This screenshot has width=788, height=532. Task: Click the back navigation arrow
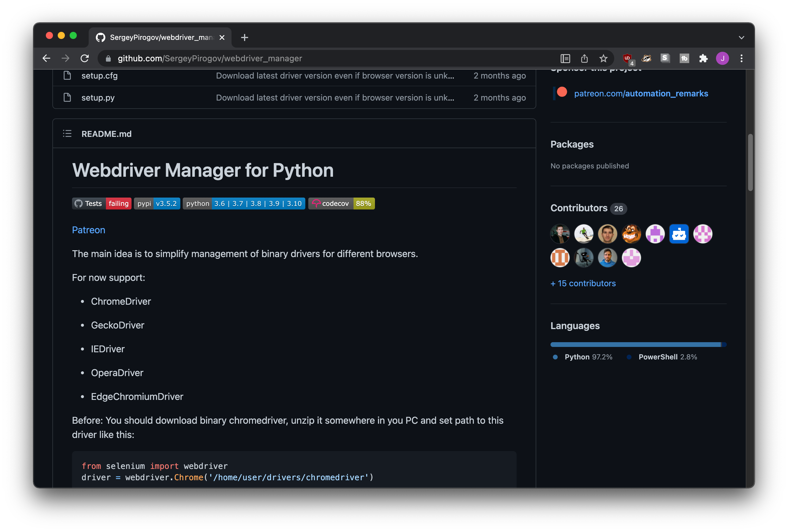(46, 58)
